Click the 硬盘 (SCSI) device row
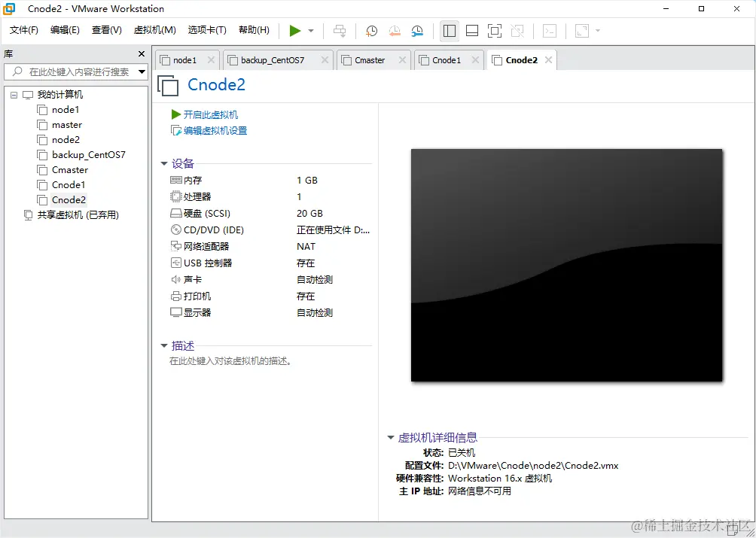Viewport: 756px width, 538px height. tap(270, 214)
